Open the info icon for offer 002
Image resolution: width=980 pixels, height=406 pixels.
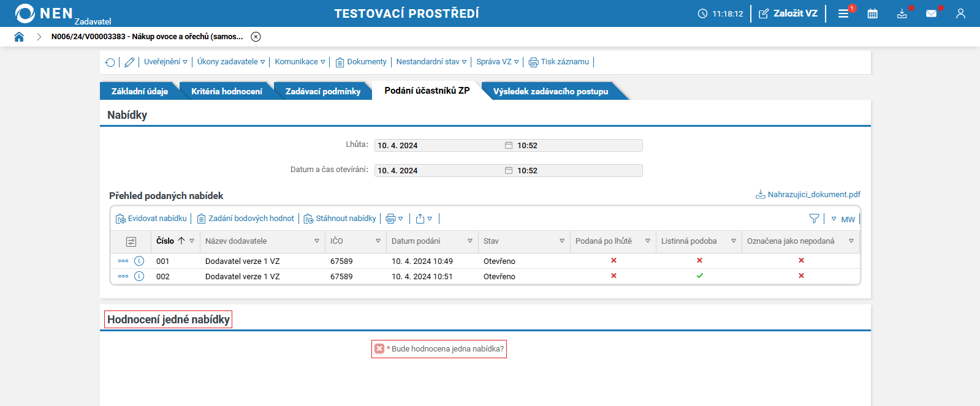(x=139, y=276)
